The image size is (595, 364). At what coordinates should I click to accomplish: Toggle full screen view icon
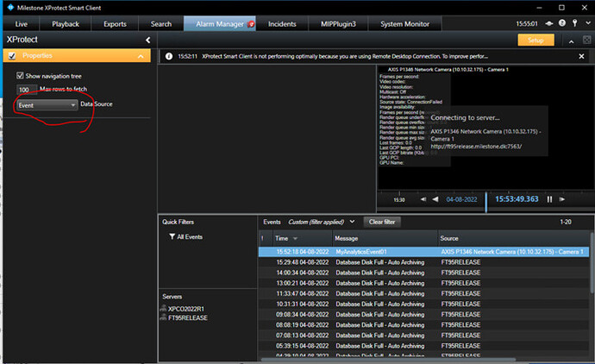[586, 40]
